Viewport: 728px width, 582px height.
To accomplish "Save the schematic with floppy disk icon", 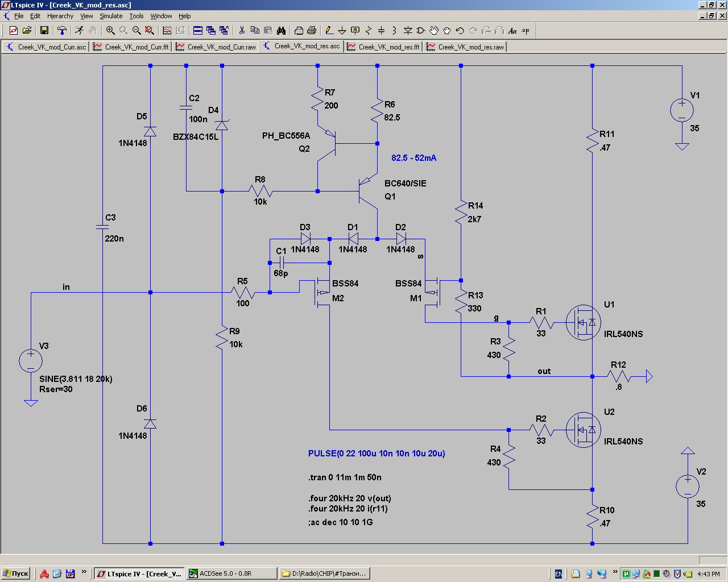I will coord(44,31).
